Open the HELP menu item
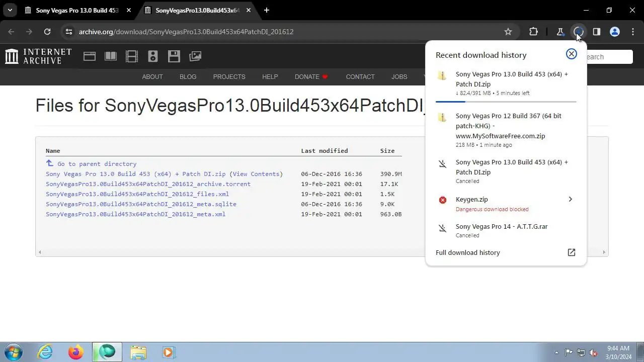 click(x=270, y=76)
